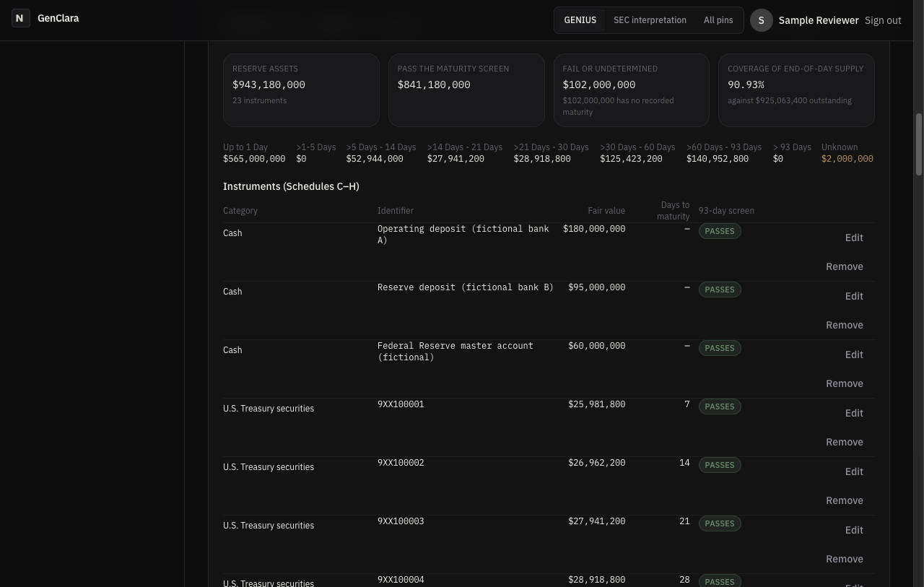Remove the Operating deposit bank A instrument
Image resolution: width=924 pixels, height=587 pixels.
click(845, 266)
